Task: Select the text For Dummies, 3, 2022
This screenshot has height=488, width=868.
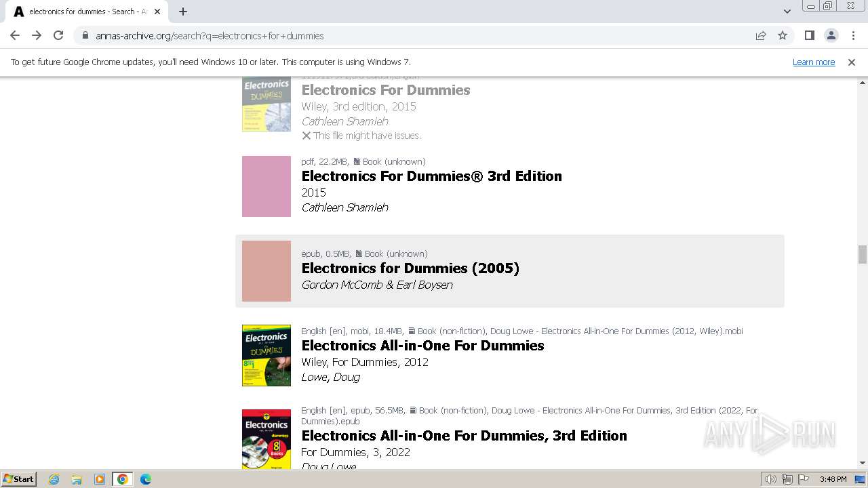Action: (355, 452)
